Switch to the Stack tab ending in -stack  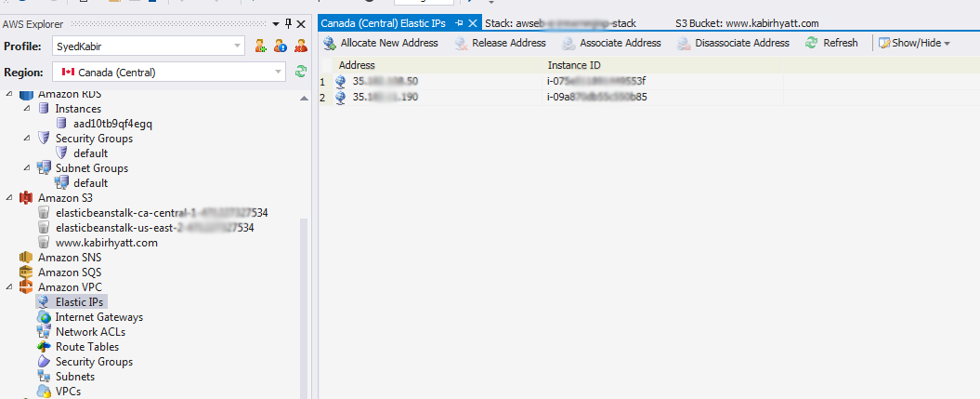click(x=561, y=23)
